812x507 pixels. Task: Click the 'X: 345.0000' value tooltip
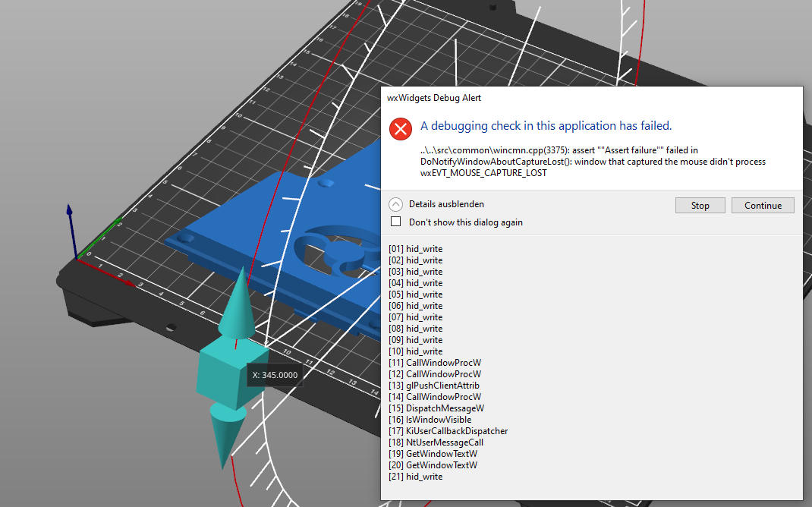[274, 374]
